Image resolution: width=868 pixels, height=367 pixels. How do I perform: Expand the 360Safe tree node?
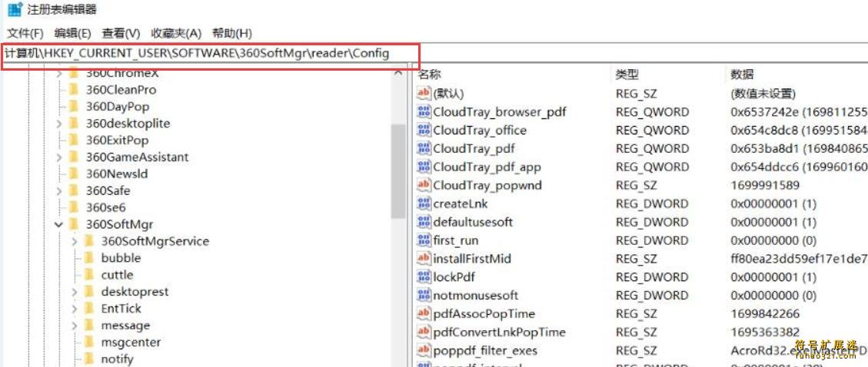(59, 191)
